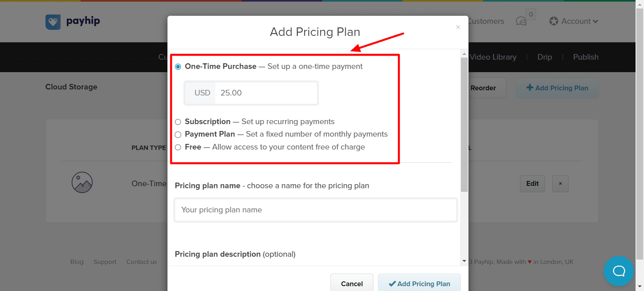Switch to the Publish tab

point(586,57)
